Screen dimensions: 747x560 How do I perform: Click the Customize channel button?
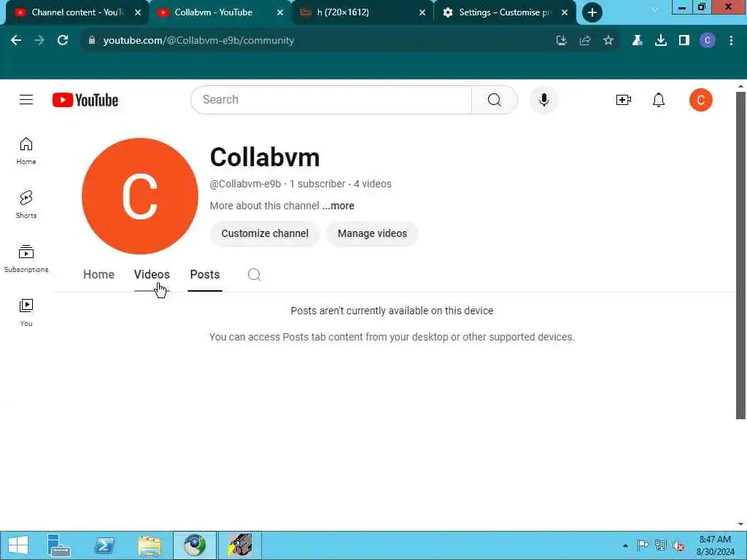(x=265, y=233)
